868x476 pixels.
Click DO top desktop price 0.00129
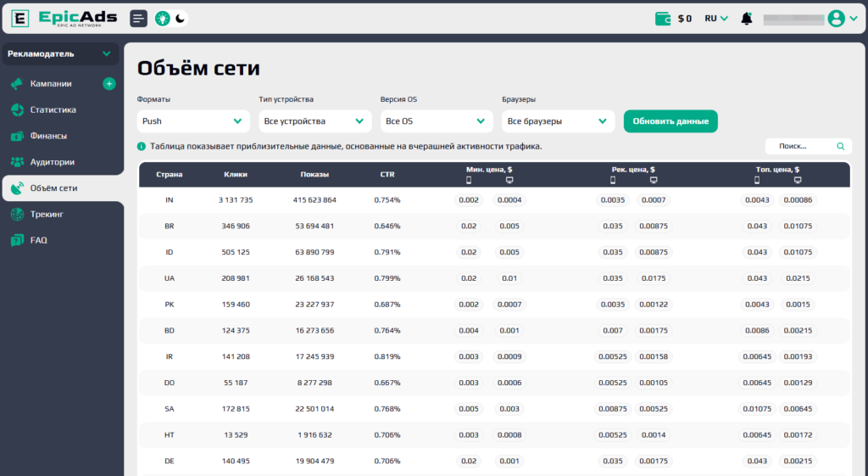click(x=798, y=383)
